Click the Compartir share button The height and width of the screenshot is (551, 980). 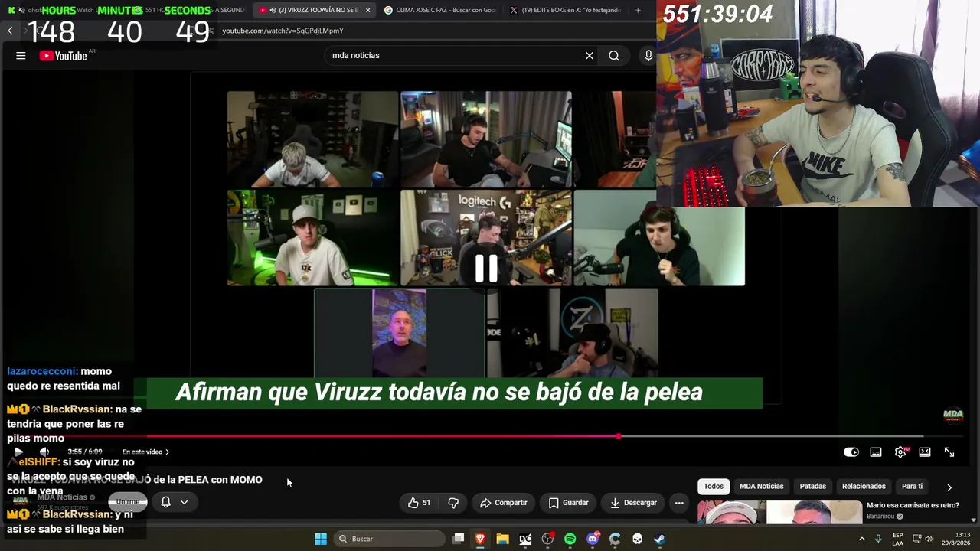click(x=503, y=503)
